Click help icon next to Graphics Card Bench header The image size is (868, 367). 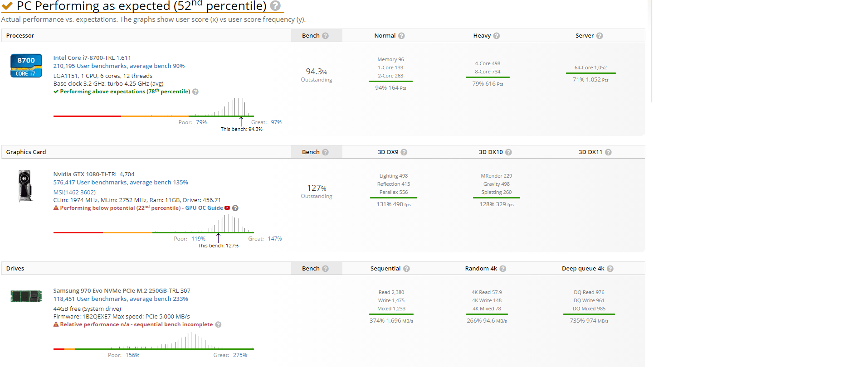(x=325, y=152)
